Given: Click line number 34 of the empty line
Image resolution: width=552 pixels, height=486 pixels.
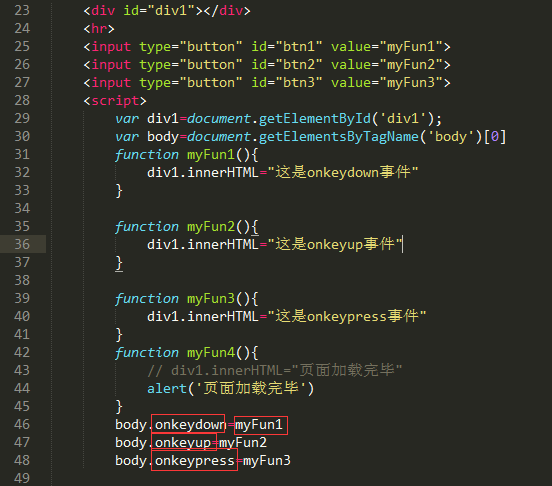Looking at the screenshot, I should pos(22,208).
